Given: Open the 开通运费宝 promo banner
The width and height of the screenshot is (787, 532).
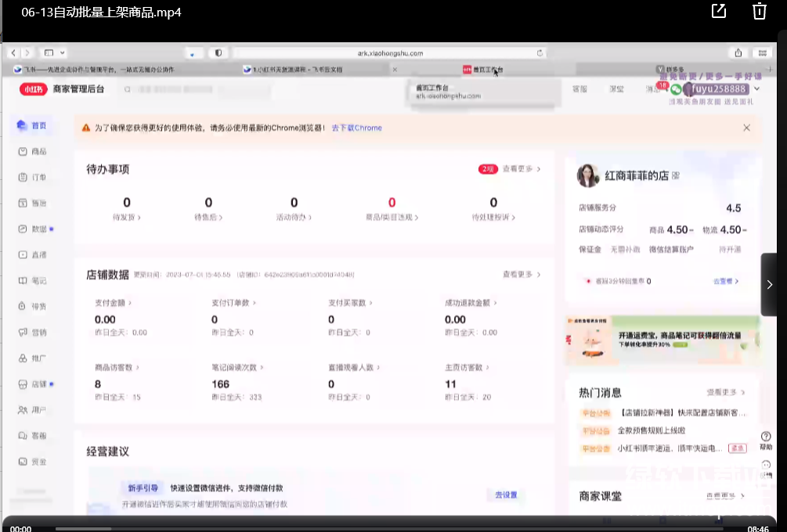Looking at the screenshot, I should click(662, 340).
